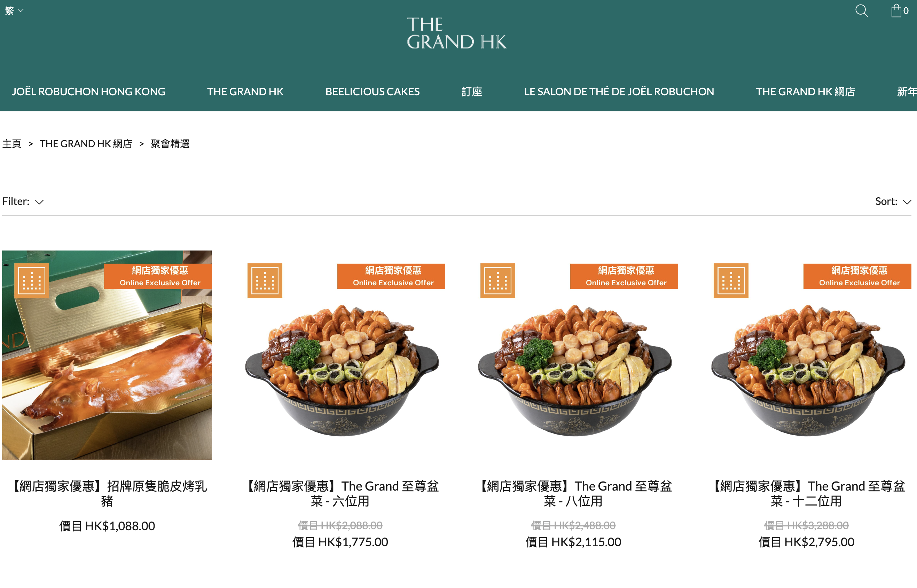Expand the Filter dropdown

[x=23, y=201]
